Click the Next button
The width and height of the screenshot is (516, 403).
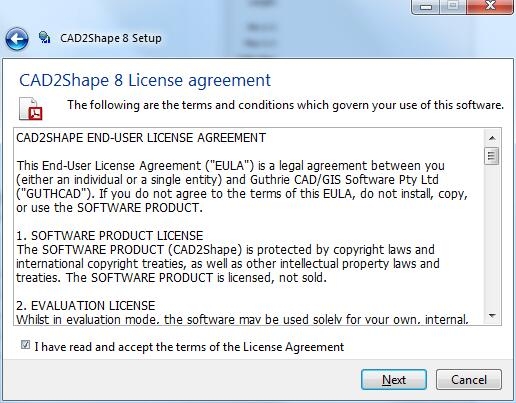click(x=394, y=379)
